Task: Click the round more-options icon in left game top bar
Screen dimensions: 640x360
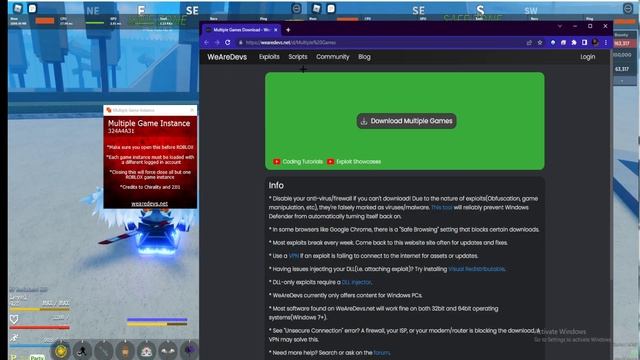Action: click(x=297, y=8)
